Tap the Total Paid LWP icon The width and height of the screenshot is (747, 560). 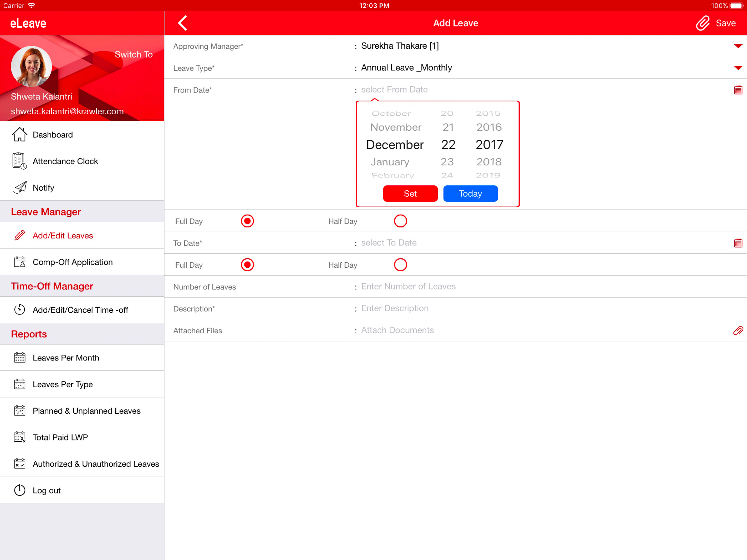click(20, 437)
